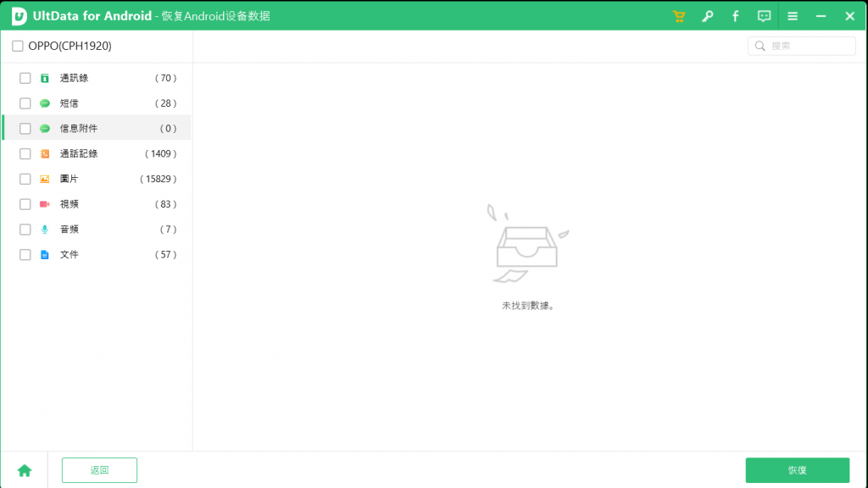
Task: Select the 視頻 category row
Action: [x=97, y=204]
